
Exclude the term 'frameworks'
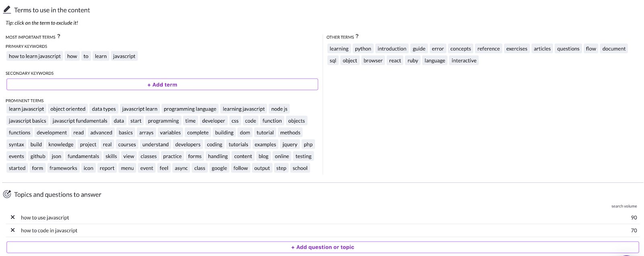point(63,168)
